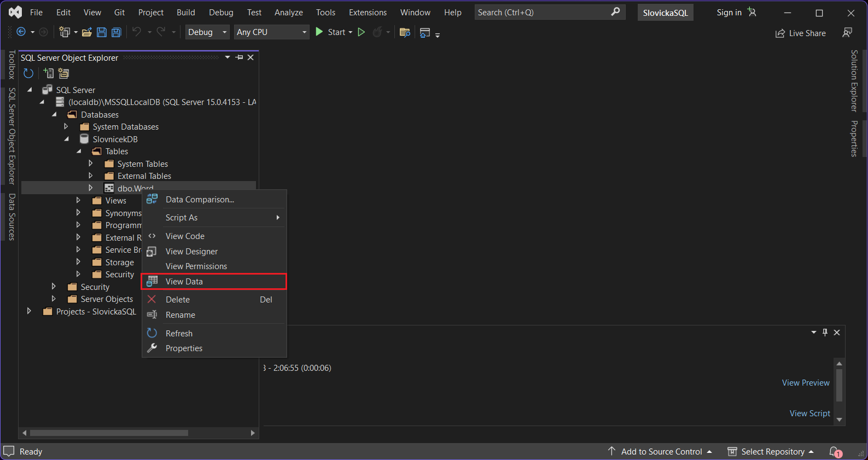Click the View Preview link

pyautogui.click(x=805, y=382)
